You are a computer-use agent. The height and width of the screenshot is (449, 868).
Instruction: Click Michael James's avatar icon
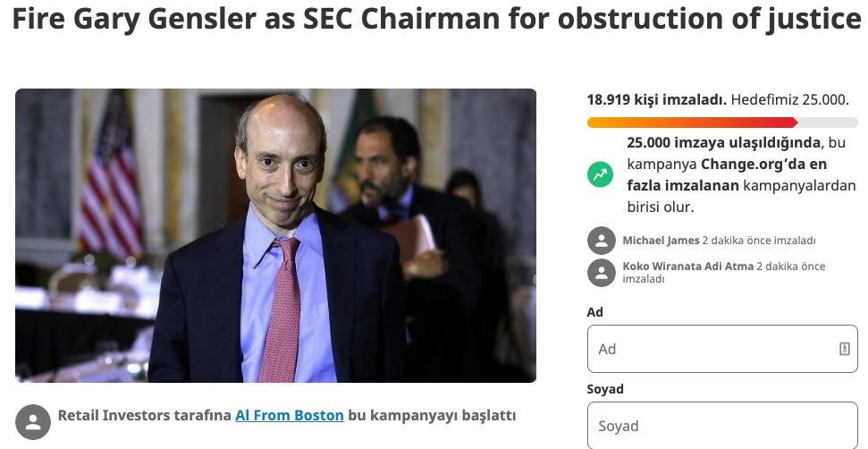coord(602,241)
